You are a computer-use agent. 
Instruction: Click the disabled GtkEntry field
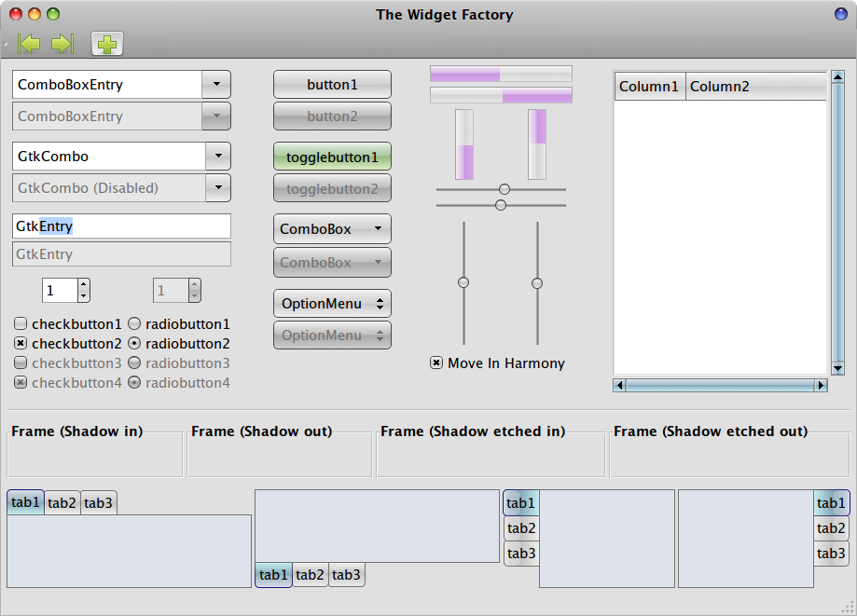tap(121, 253)
